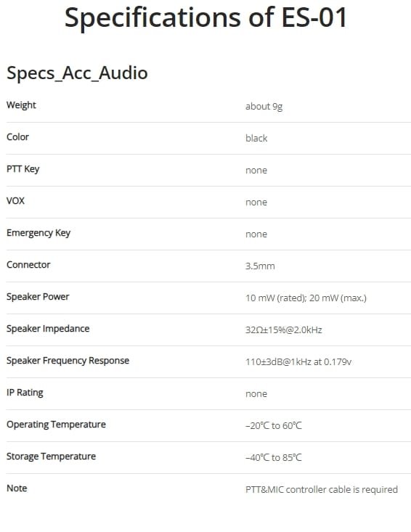Viewport: 411px width, 532px height.
Task: Select the Emergency Key label
Action: click(38, 233)
